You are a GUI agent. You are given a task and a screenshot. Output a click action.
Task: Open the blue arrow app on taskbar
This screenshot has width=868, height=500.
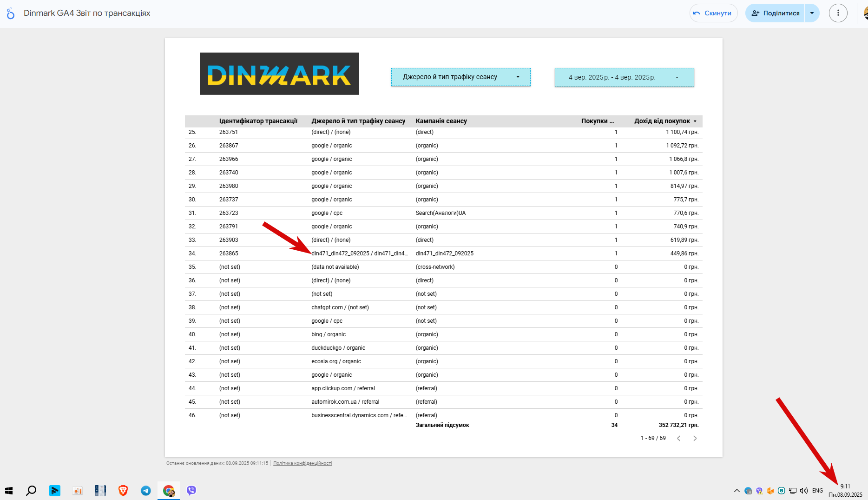55,491
